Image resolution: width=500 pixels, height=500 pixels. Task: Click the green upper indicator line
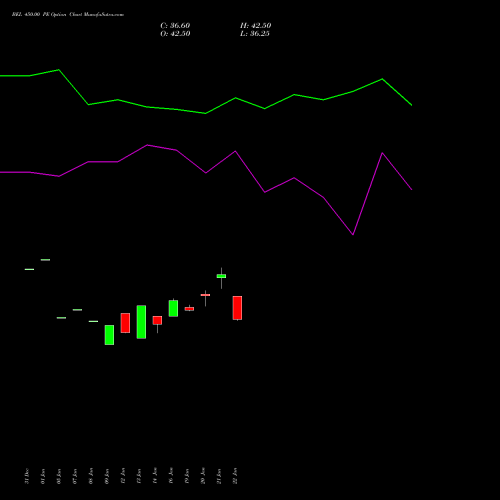click(206, 113)
